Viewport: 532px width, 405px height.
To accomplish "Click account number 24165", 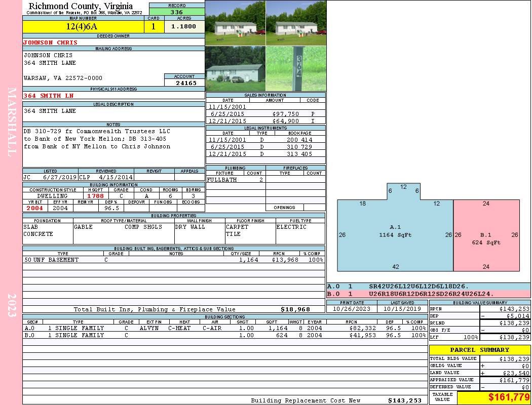I will pyautogui.click(x=186, y=83).
